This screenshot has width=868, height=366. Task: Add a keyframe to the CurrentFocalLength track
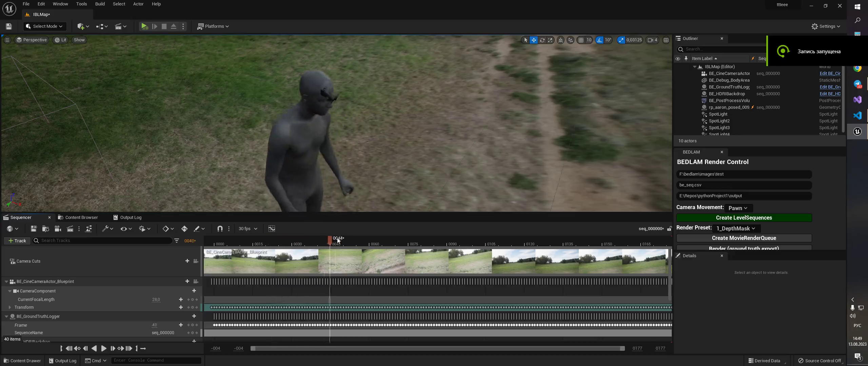pos(181,300)
